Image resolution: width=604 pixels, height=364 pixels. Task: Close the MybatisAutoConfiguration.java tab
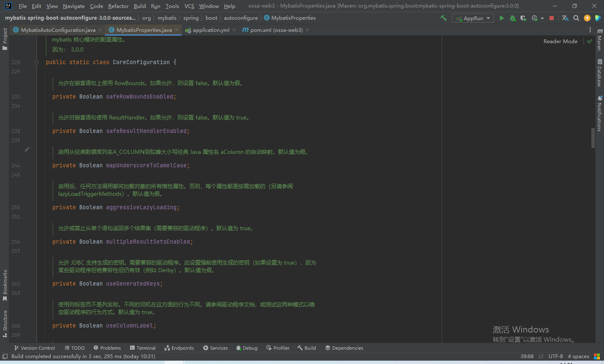pos(100,30)
